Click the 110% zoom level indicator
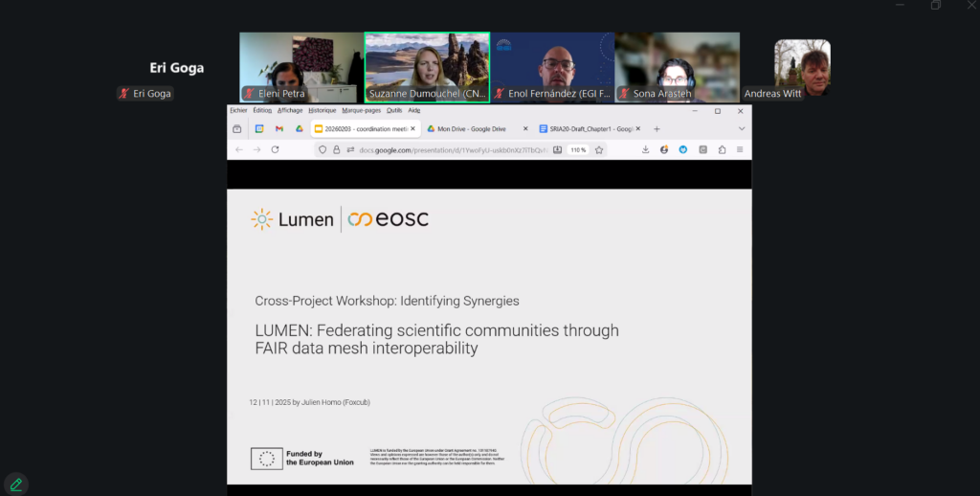 578,149
